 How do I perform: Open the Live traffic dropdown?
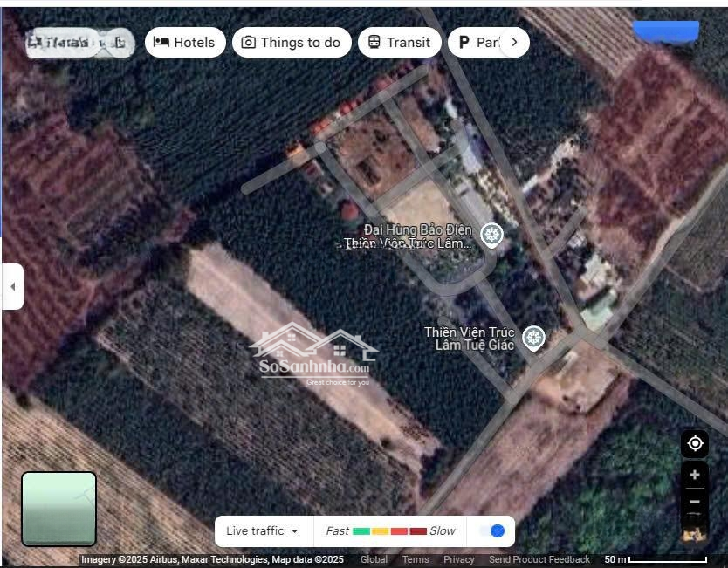click(x=263, y=530)
